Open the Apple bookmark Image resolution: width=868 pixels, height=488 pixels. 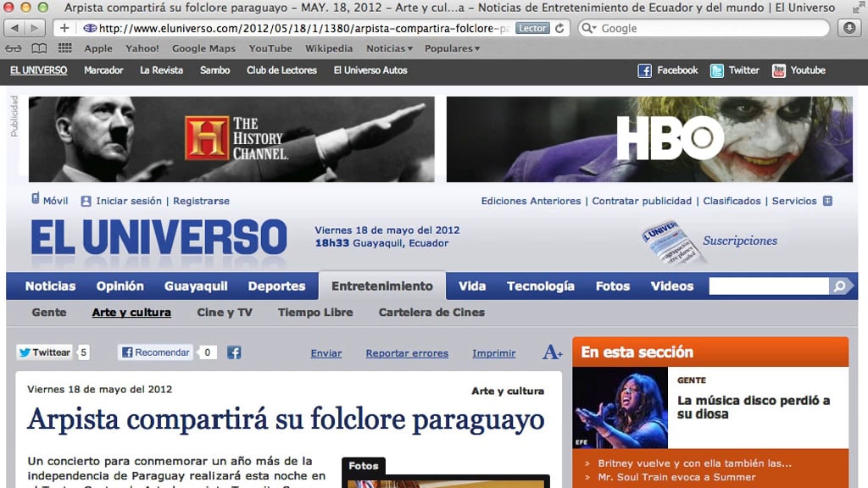pos(98,48)
